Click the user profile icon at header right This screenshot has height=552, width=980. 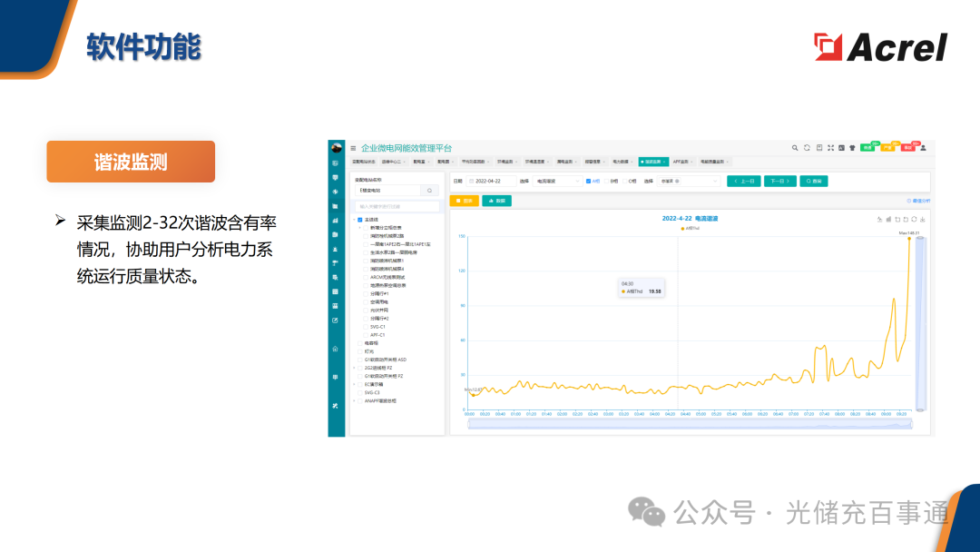pyautogui.click(x=923, y=148)
